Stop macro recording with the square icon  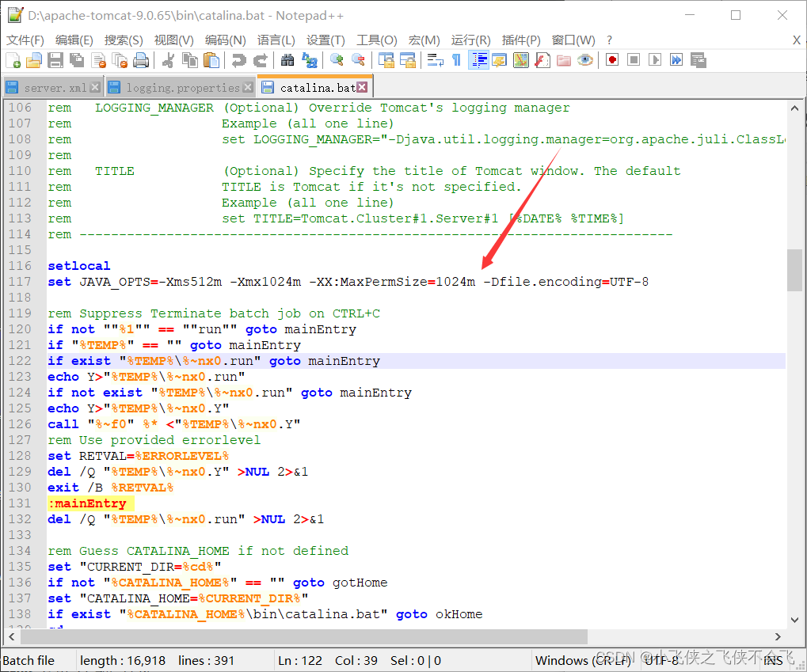(634, 61)
